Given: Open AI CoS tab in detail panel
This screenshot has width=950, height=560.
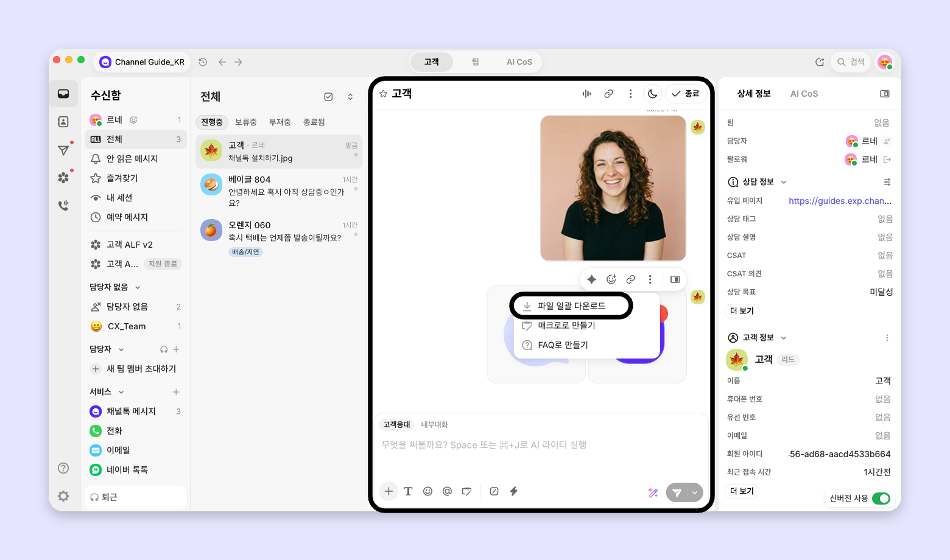Looking at the screenshot, I should coord(804,94).
